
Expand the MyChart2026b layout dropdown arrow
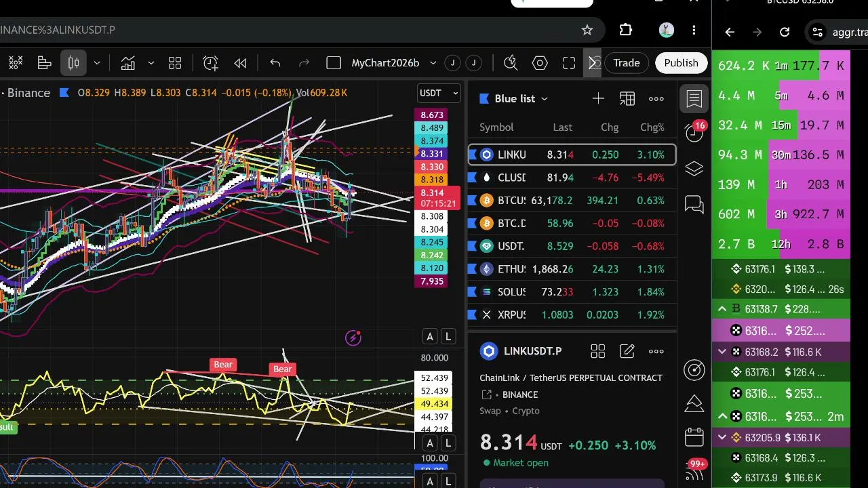tap(433, 63)
